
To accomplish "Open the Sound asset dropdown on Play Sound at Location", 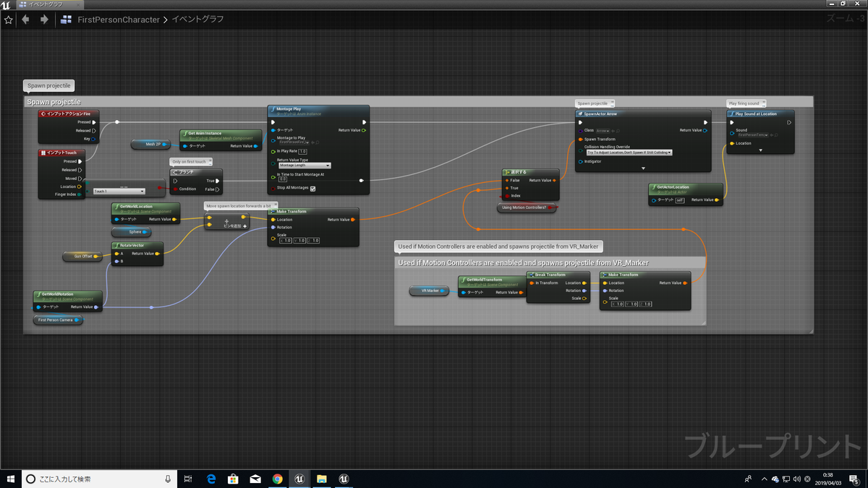I will coord(752,135).
